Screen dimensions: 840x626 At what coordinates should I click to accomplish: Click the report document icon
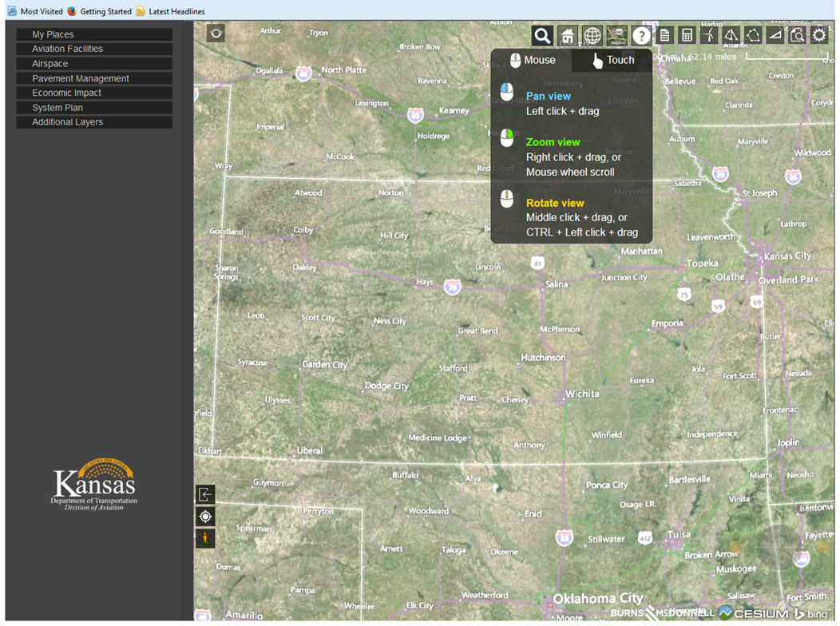pos(665,35)
